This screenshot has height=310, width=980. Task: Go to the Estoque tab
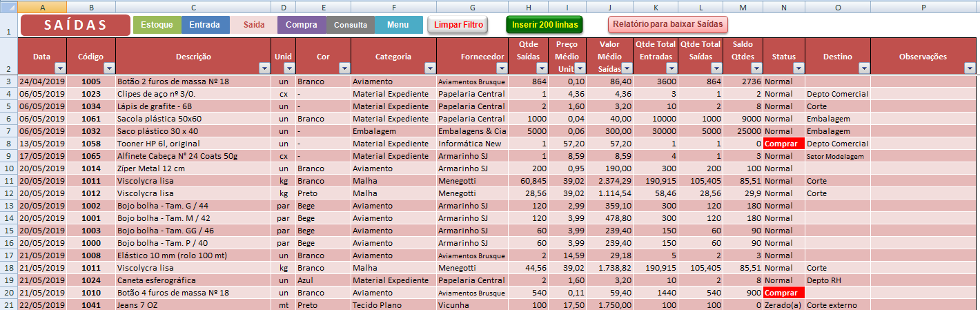click(157, 25)
